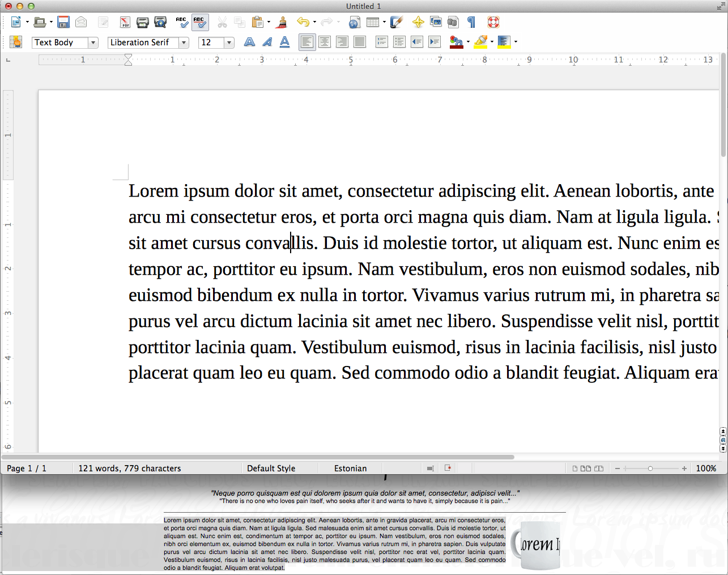Click the zoom slider handle in status bar
728x575 pixels.
click(x=650, y=468)
